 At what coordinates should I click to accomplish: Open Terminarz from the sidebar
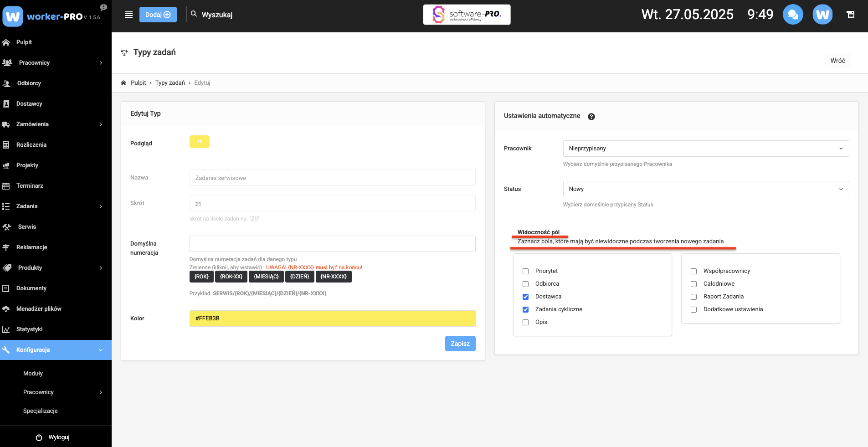pyautogui.click(x=30, y=186)
